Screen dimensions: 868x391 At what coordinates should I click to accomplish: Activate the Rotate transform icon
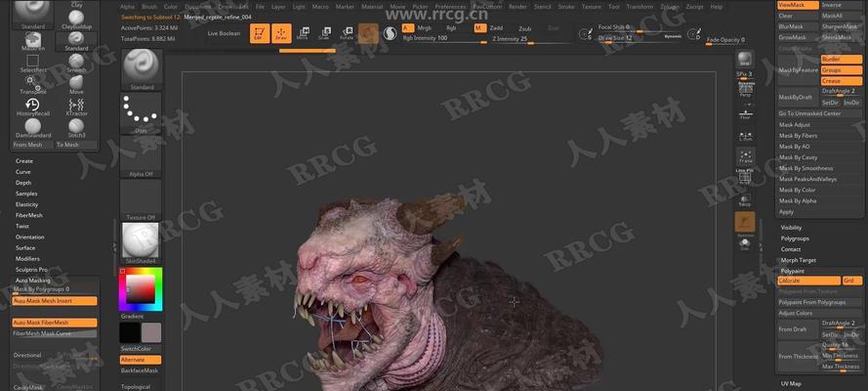(347, 33)
